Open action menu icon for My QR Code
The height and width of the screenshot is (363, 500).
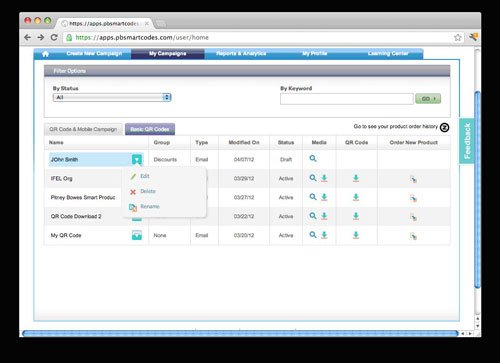(137, 235)
